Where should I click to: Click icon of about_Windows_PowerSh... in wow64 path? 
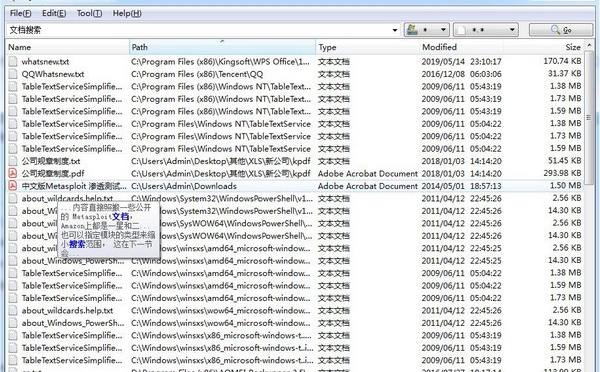[13, 323]
